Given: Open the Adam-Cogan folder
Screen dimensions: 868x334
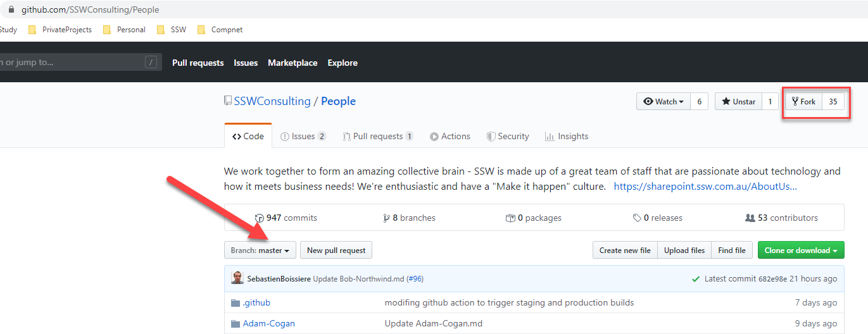Looking at the screenshot, I should click(269, 324).
